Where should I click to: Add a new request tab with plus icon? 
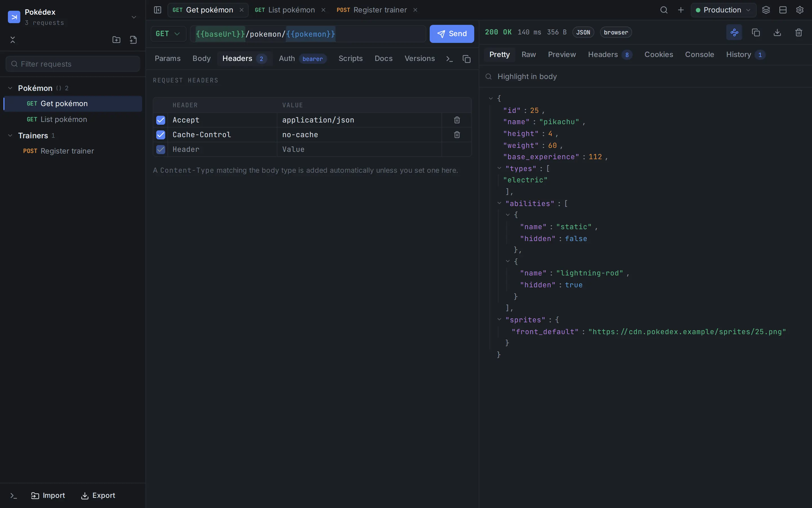coord(681,10)
